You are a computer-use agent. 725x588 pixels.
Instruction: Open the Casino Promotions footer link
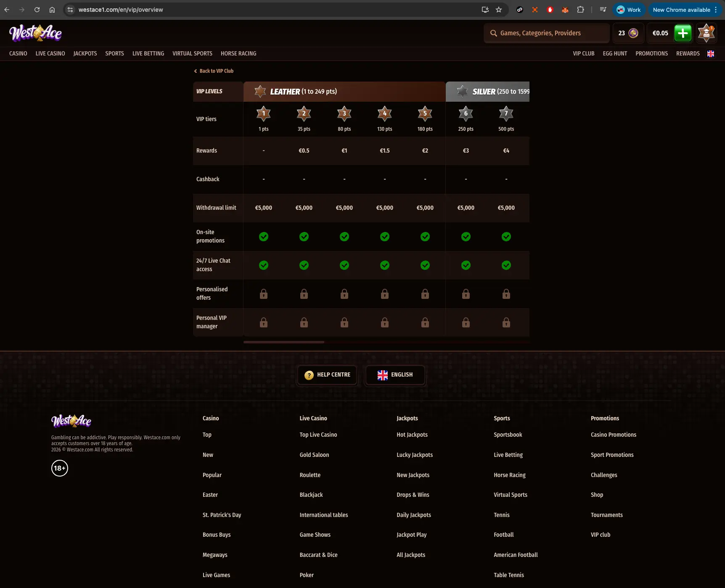pyautogui.click(x=614, y=435)
